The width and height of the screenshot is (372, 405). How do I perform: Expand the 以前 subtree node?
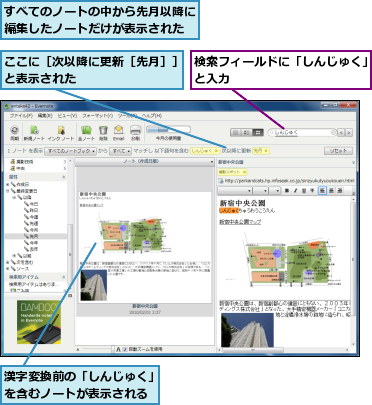pos(14,256)
